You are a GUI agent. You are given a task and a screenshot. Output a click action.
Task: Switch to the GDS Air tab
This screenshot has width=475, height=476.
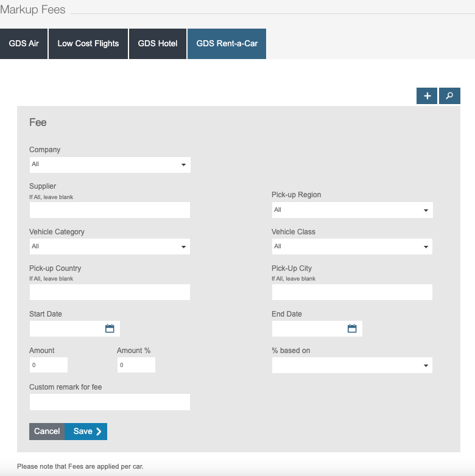[24, 44]
